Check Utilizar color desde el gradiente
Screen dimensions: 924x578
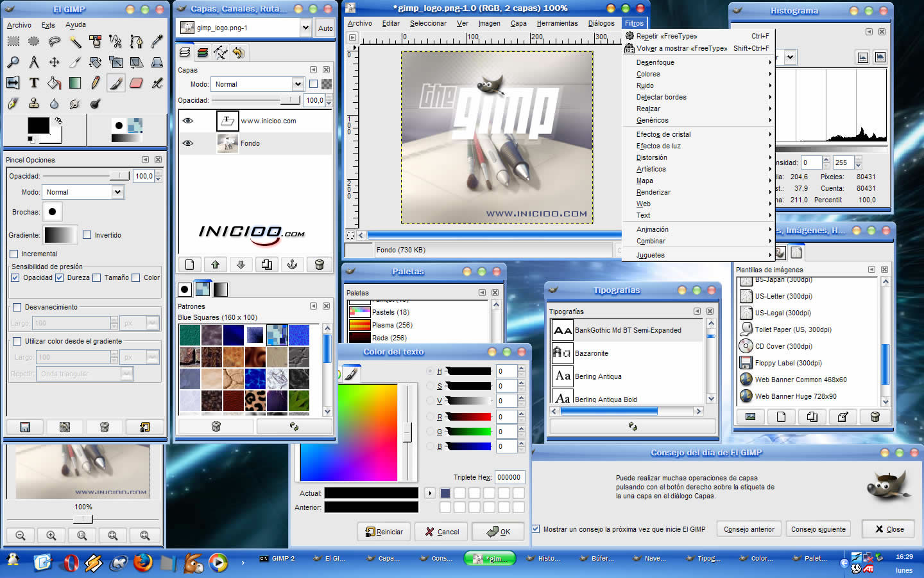17,341
